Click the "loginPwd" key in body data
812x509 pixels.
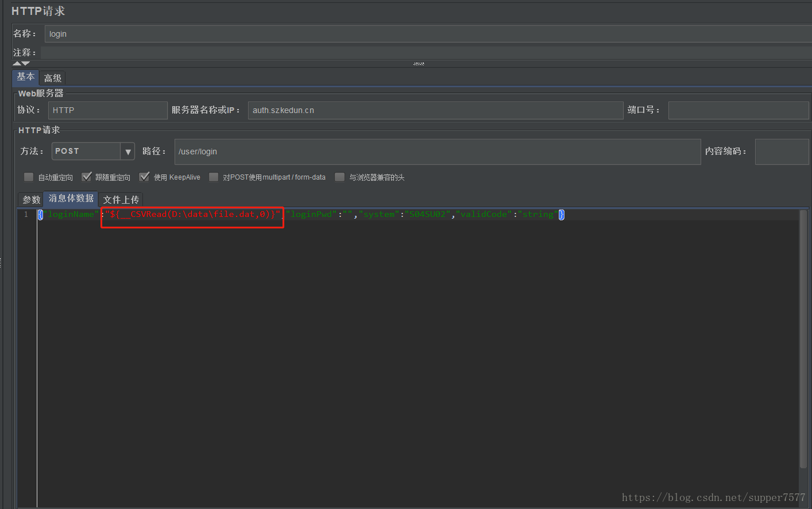pyautogui.click(x=311, y=214)
